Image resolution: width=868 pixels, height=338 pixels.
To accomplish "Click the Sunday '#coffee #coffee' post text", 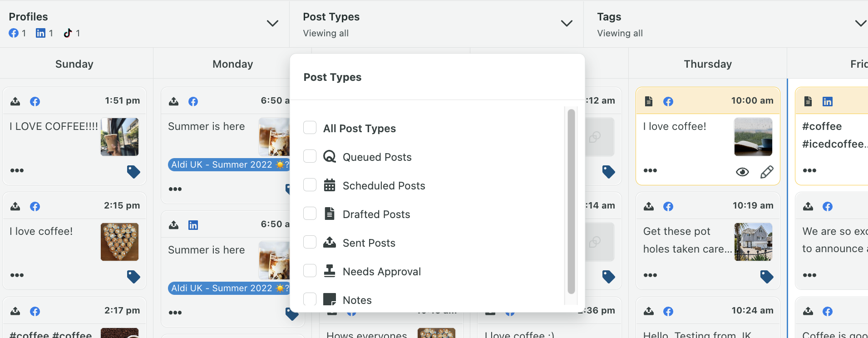I will click(x=51, y=335).
